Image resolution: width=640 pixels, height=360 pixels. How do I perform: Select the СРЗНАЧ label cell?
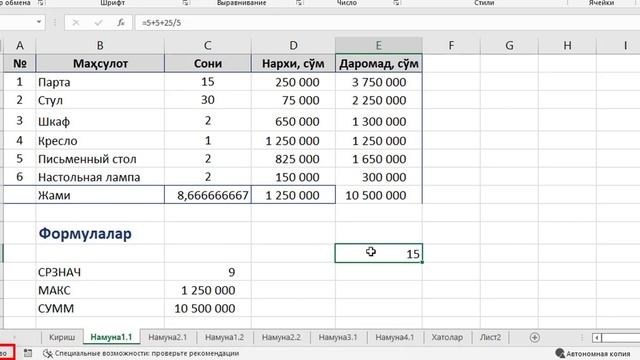tap(100, 272)
